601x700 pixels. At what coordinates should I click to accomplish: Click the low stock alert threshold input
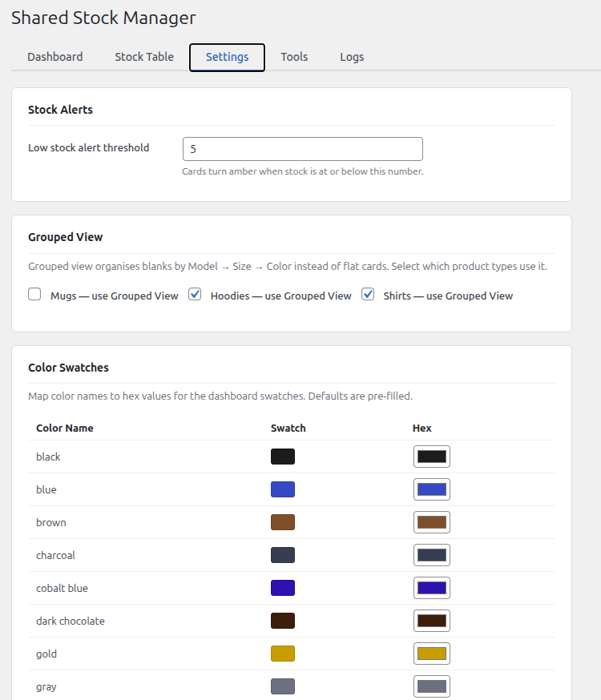[x=302, y=149]
